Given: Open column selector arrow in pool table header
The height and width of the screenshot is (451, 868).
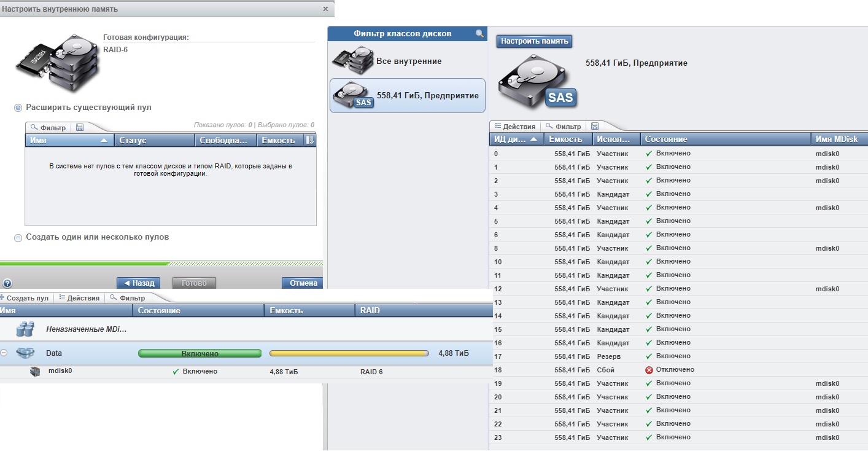Looking at the screenshot, I should 310,140.
